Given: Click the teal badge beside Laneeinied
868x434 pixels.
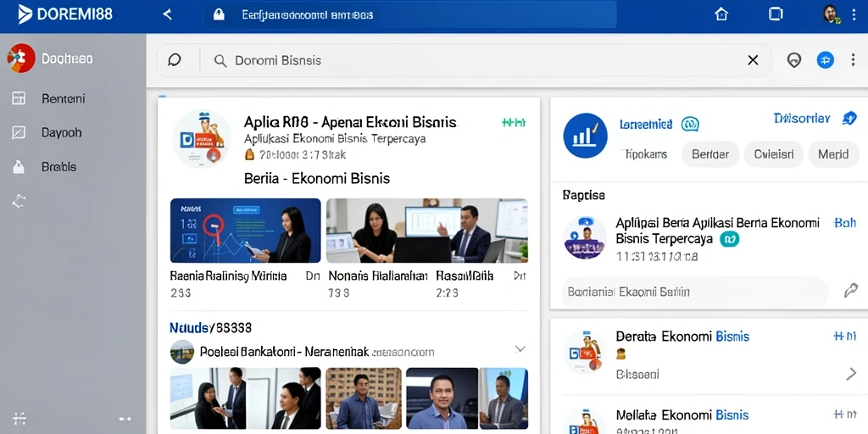Looking at the screenshot, I should coord(690,124).
